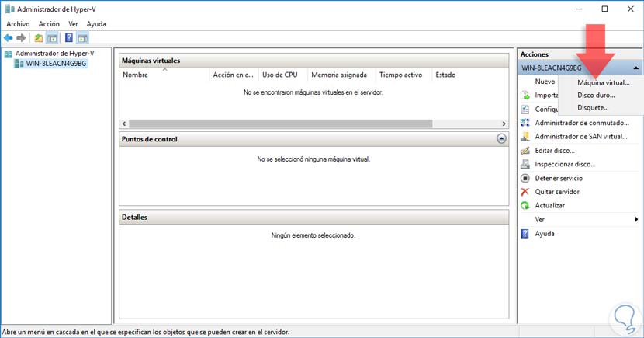644x338 pixels.
Task: Toggle the Action pane toolbar icon
Action: click(x=82, y=38)
